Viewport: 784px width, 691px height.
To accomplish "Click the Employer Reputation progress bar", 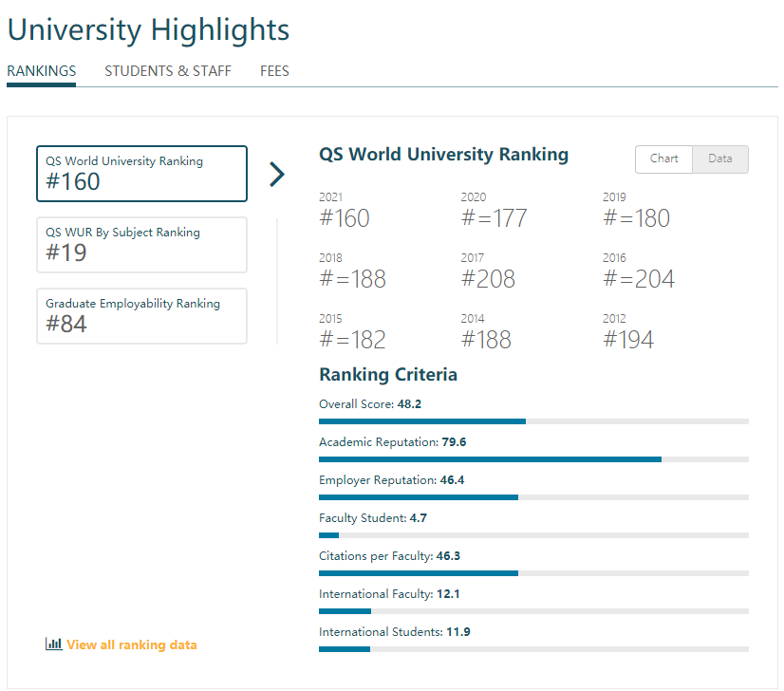I will point(533,497).
